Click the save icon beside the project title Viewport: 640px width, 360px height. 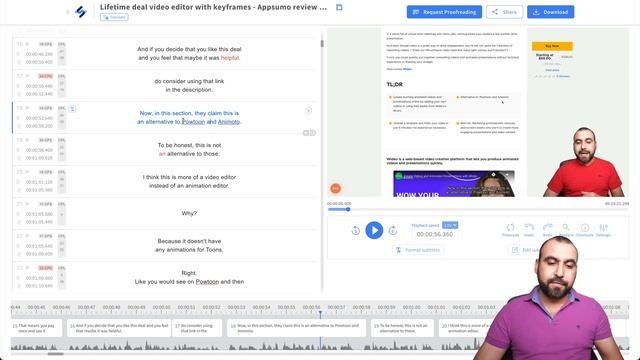[x=339, y=7]
